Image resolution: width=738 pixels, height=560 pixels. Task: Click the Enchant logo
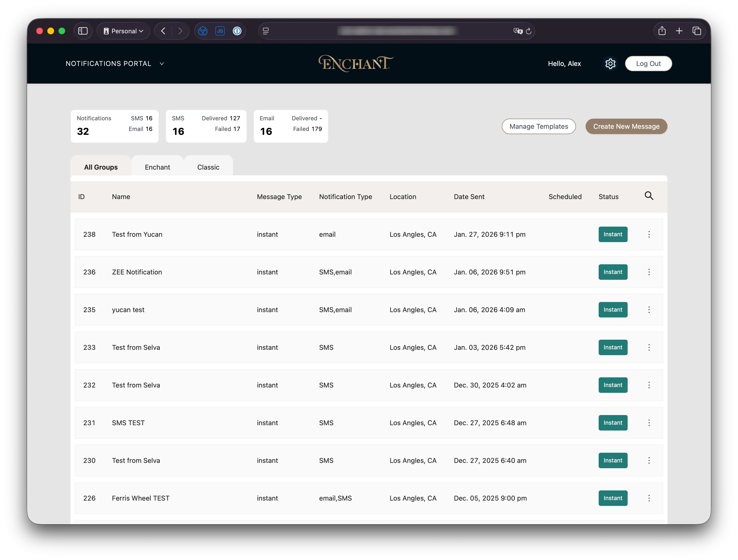tap(356, 63)
